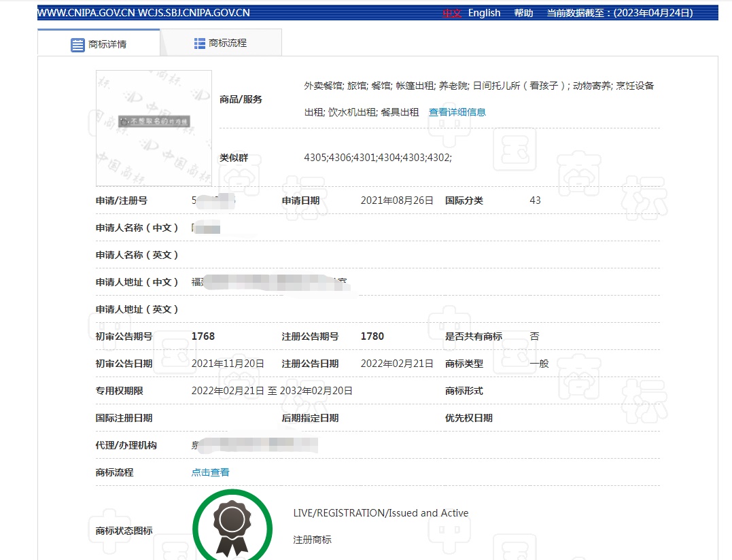Click the document icon on 商标详情 tab

click(77, 43)
